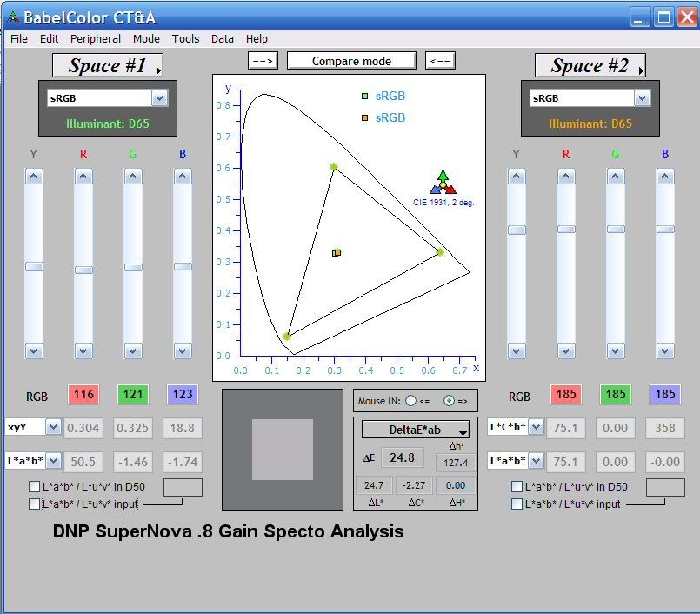The height and width of the screenshot is (614, 700).
Task: Click Space #2 G slider down arrow
Action: click(616, 351)
